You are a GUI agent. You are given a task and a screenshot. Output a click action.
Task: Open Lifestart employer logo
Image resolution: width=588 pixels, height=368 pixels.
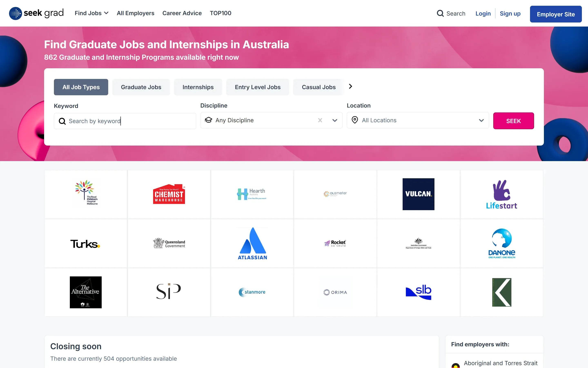pos(502,194)
